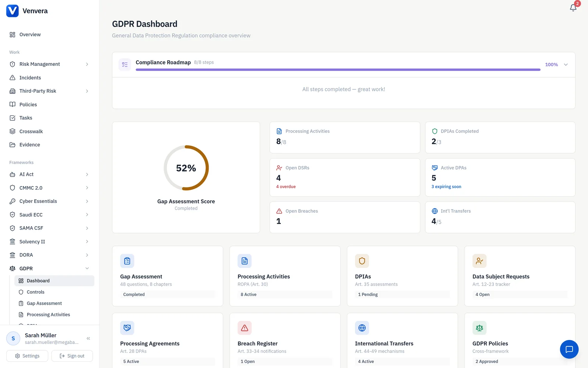Open GDPR Processing Activities submenu item
Screen dimensions: 588x368
[54, 315]
